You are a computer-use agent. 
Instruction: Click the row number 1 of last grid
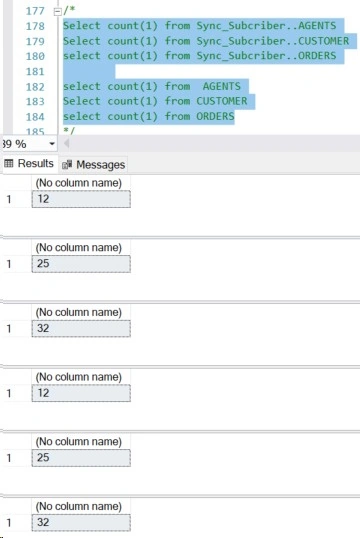[9, 523]
